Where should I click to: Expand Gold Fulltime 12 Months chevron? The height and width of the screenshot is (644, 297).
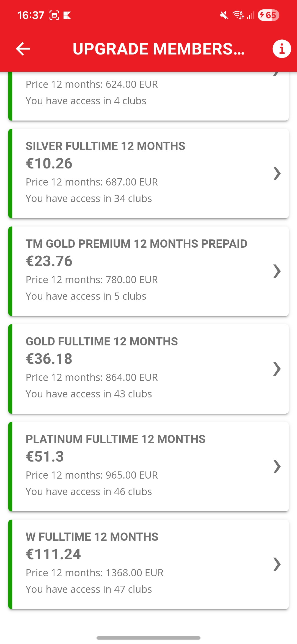(x=277, y=369)
